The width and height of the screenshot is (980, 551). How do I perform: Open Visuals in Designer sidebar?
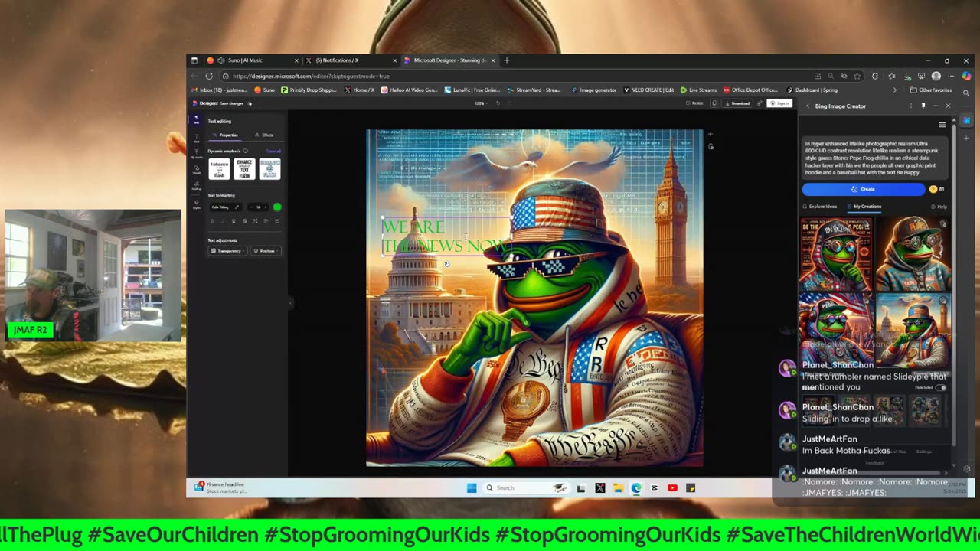(197, 170)
